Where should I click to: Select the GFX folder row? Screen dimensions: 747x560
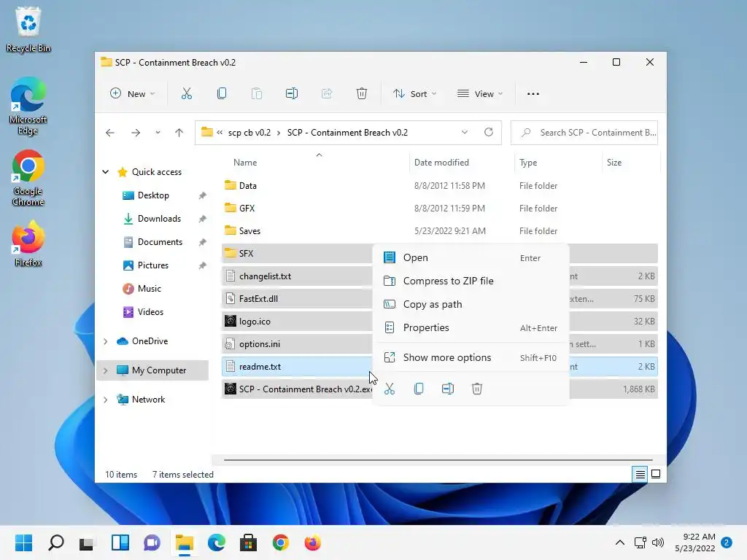(440, 208)
